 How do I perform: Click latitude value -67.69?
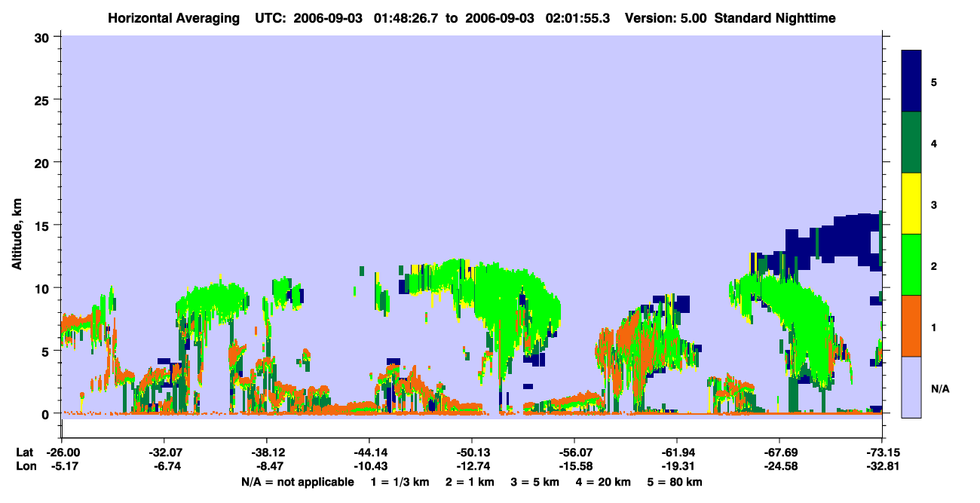pyautogui.click(x=779, y=452)
